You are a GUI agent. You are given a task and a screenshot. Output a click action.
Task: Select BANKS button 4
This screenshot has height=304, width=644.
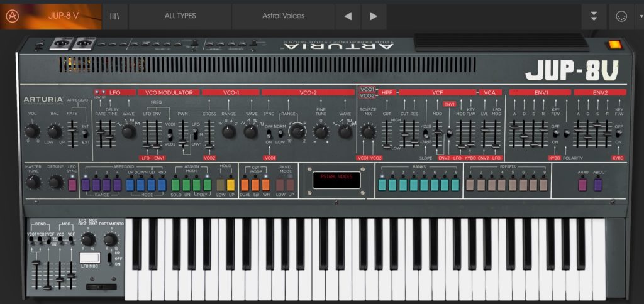click(x=414, y=185)
